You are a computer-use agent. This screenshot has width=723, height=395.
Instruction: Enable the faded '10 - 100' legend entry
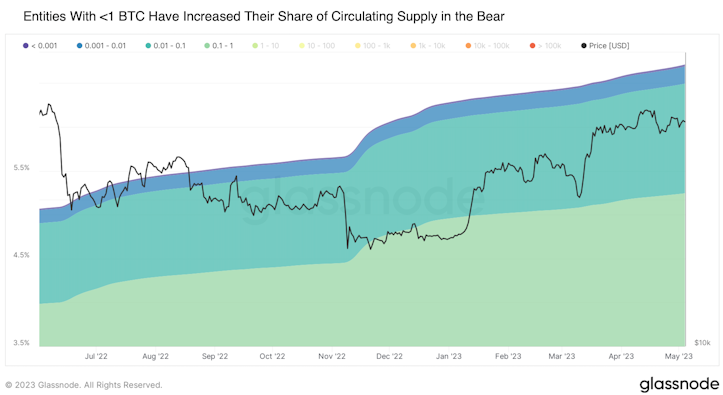[x=317, y=46]
